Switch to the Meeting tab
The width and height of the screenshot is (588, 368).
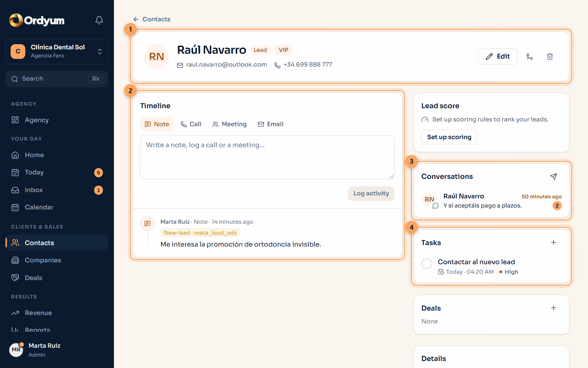click(x=229, y=124)
